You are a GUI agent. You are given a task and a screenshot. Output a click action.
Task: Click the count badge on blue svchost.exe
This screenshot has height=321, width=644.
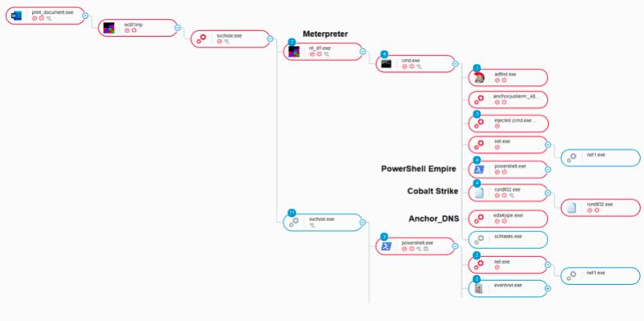pyautogui.click(x=292, y=213)
